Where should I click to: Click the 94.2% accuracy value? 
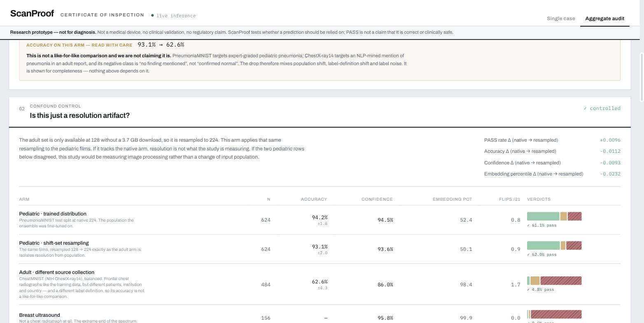click(320, 218)
